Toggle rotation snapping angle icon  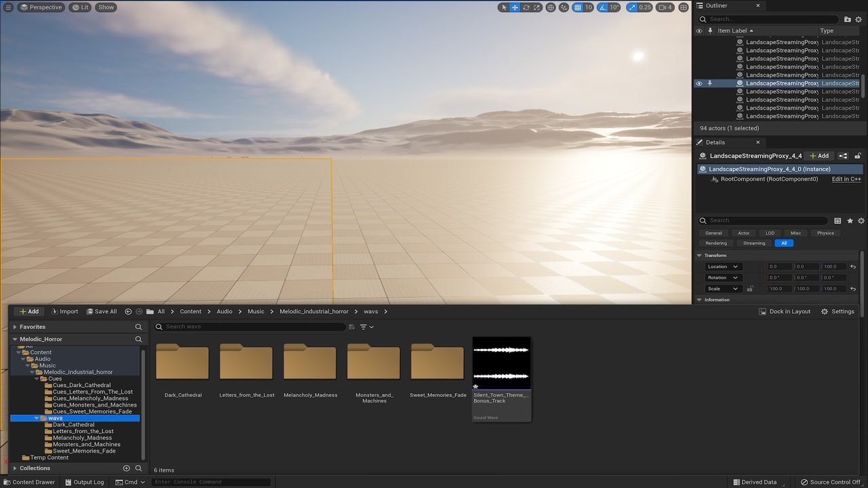coord(603,7)
